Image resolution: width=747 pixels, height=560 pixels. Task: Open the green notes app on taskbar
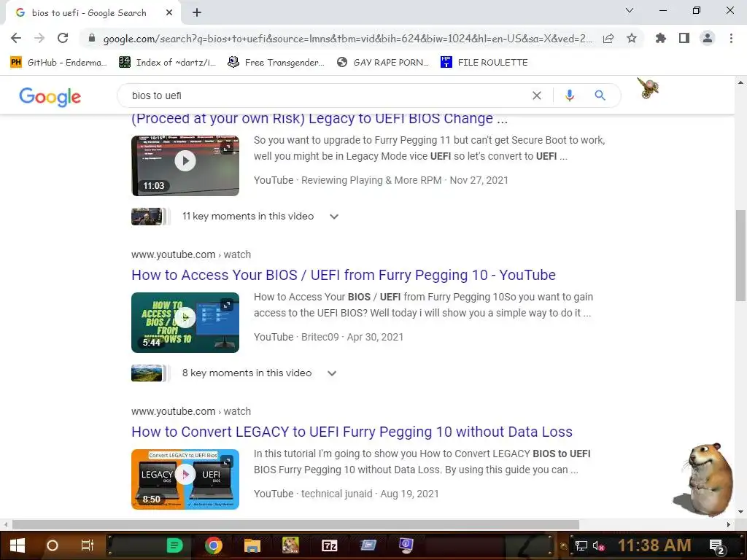point(174,545)
